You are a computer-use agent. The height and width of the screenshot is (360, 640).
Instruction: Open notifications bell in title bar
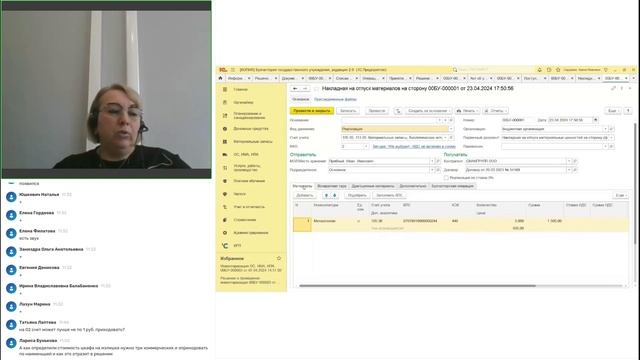click(539, 70)
